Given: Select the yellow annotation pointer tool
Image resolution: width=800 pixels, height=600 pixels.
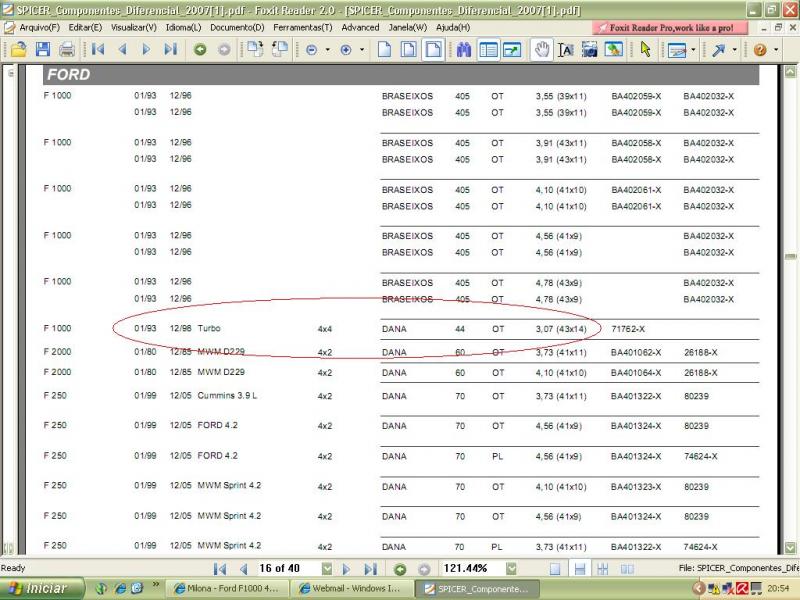Looking at the screenshot, I should 646,49.
